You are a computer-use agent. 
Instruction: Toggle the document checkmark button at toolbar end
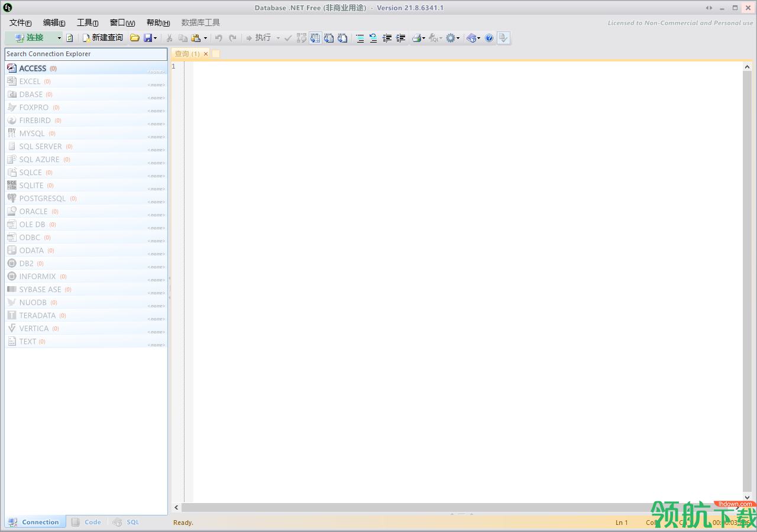point(503,38)
